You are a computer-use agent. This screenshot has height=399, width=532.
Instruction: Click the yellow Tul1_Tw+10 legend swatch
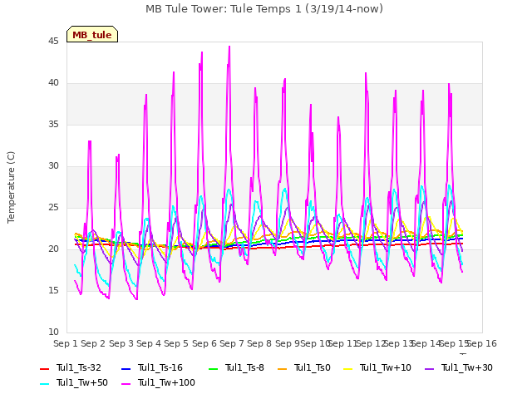348,368
